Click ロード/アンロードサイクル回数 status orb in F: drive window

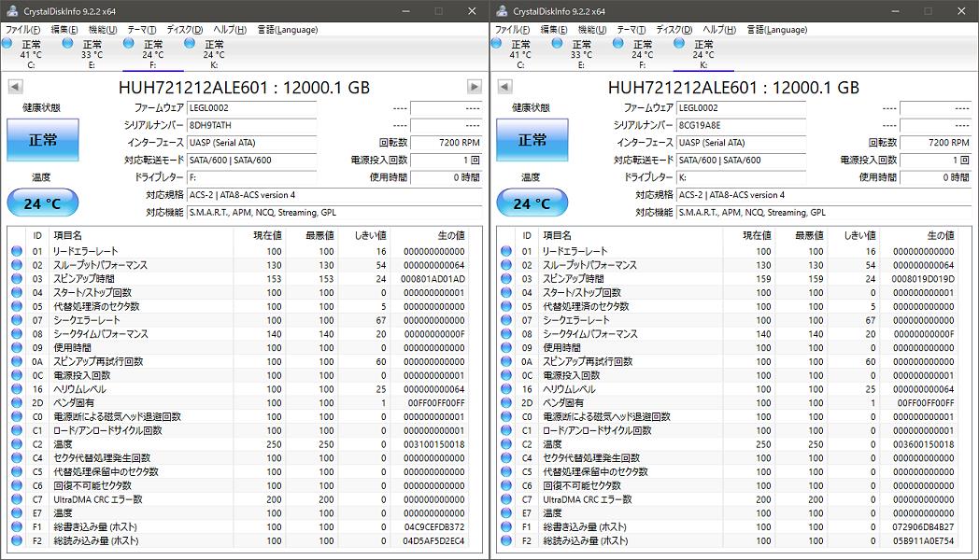point(17,430)
